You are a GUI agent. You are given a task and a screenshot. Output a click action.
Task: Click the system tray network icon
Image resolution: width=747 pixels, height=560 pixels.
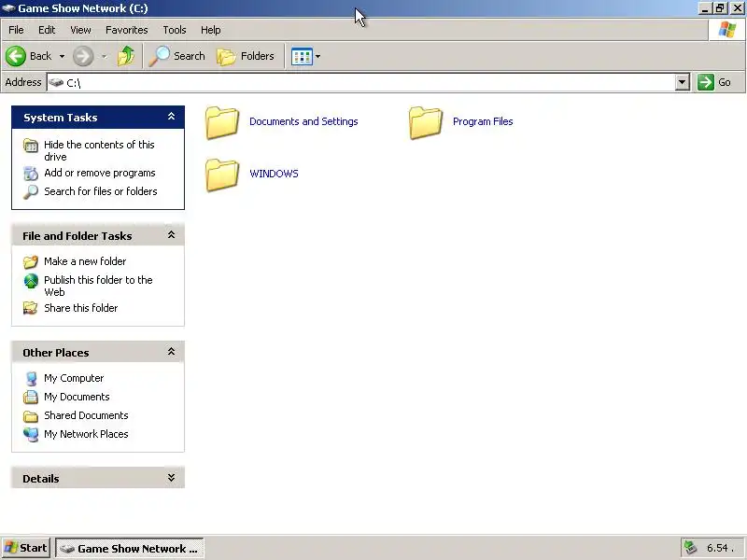(x=690, y=548)
